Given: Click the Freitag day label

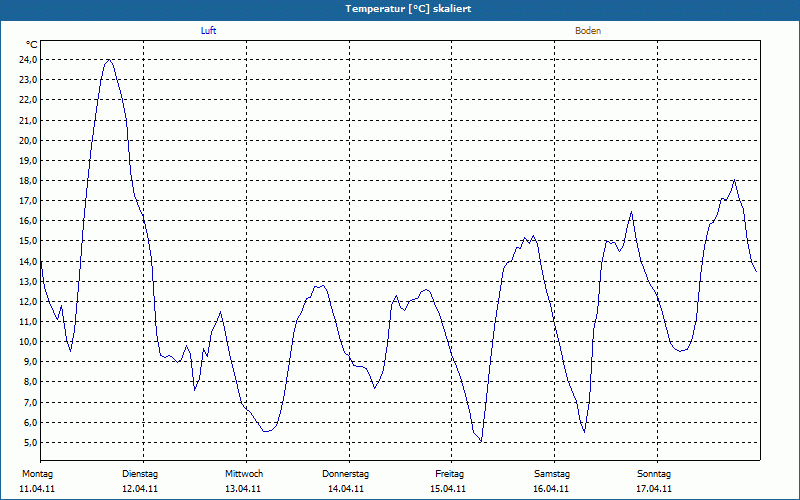Looking at the screenshot, I should (x=449, y=474).
